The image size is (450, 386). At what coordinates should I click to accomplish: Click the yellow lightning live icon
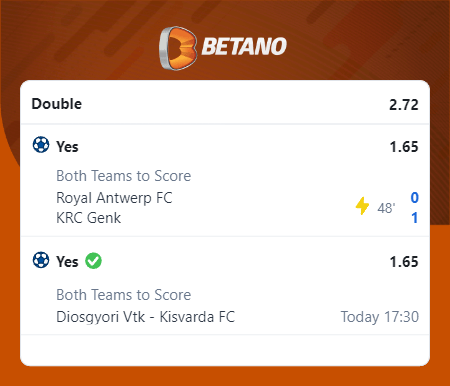(x=362, y=206)
